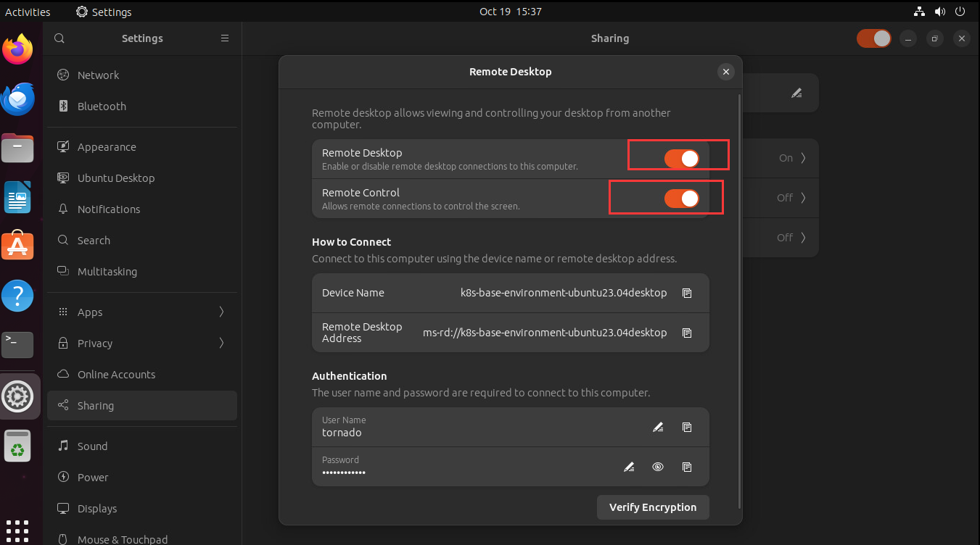The height and width of the screenshot is (545, 980).
Task: Disable the Remote Control switch
Action: point(682,199)
